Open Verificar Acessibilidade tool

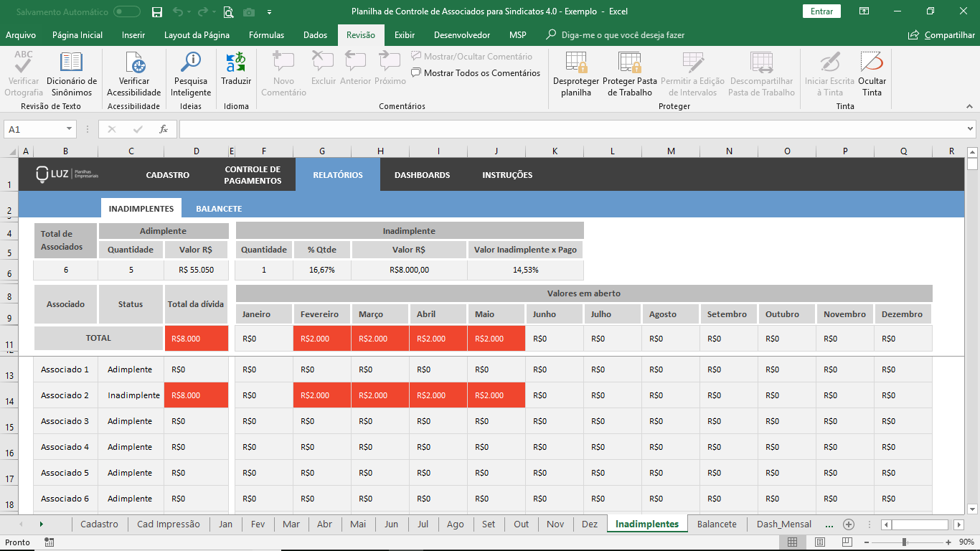pyautogui.click(x=134, y=63)
